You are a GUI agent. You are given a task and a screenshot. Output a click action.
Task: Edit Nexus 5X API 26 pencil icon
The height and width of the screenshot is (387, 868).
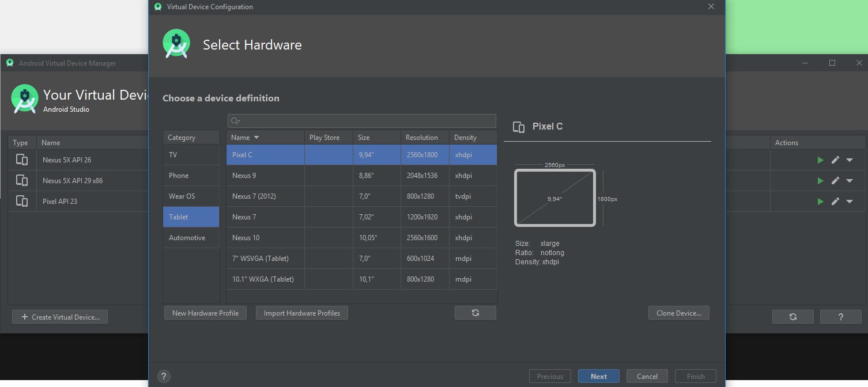[x=835, y=160]
